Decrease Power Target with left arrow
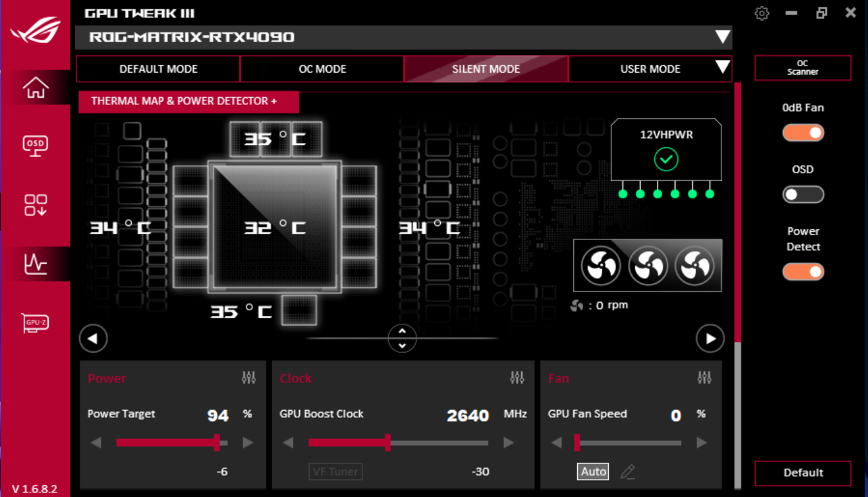868x497 pixels. click(96, 443)
